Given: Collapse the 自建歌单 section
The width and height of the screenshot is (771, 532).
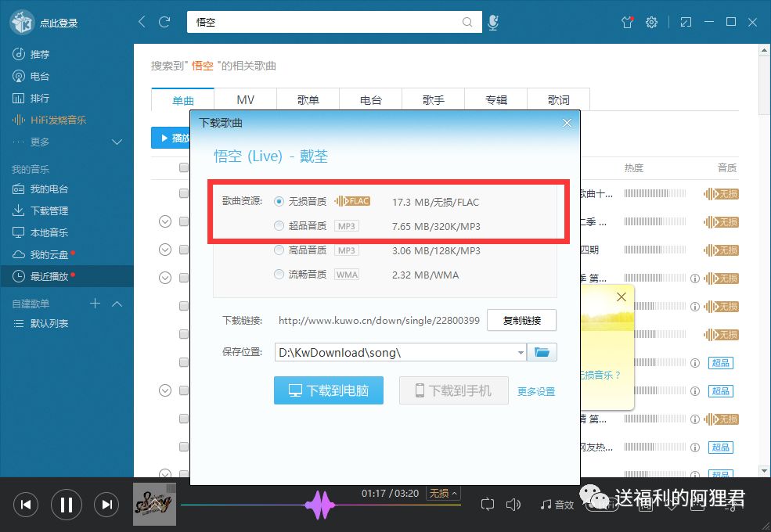Looking at the screenshot, I should pyautogui.click(x=117, y=304).
